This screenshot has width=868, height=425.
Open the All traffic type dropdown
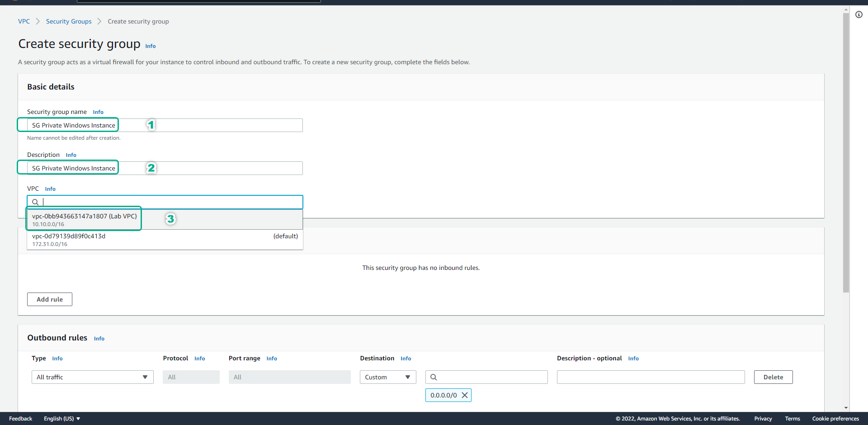[92, 377]
